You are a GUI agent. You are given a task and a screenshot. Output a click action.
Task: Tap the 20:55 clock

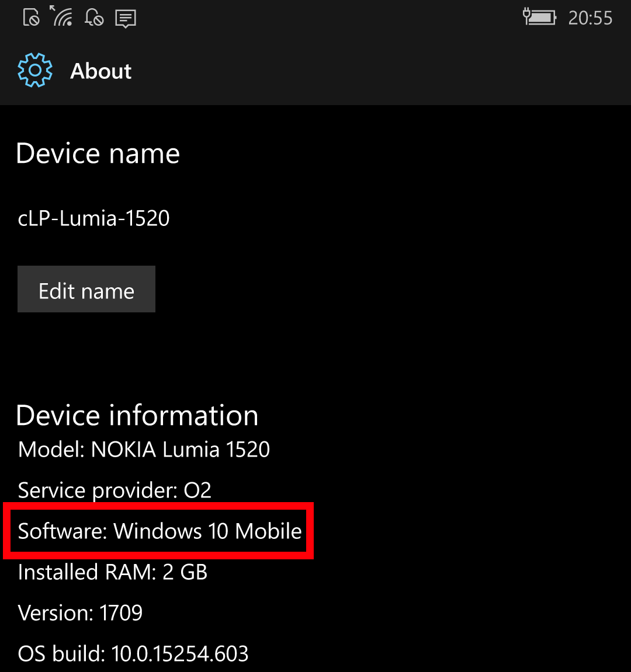coord(590,18)
